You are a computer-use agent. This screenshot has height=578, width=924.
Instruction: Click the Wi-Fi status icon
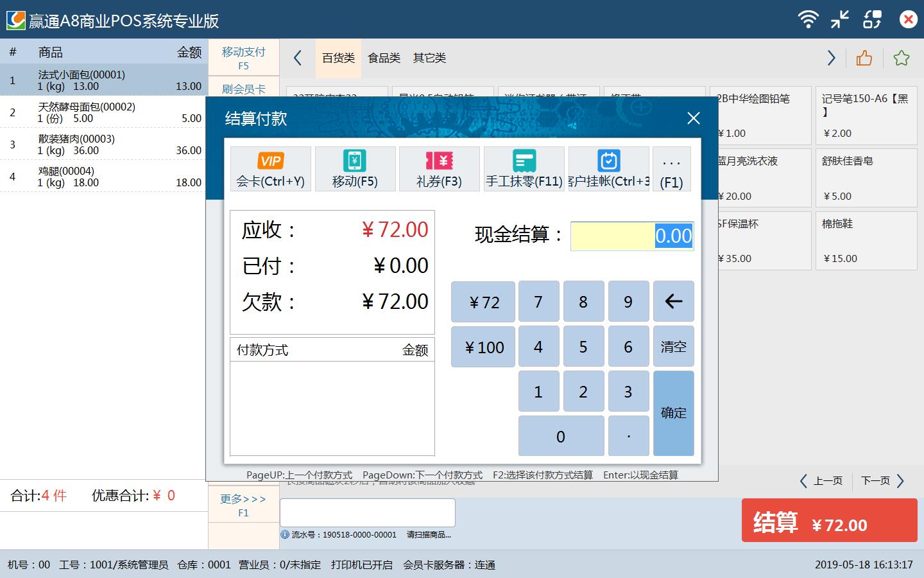pos(808,19)
